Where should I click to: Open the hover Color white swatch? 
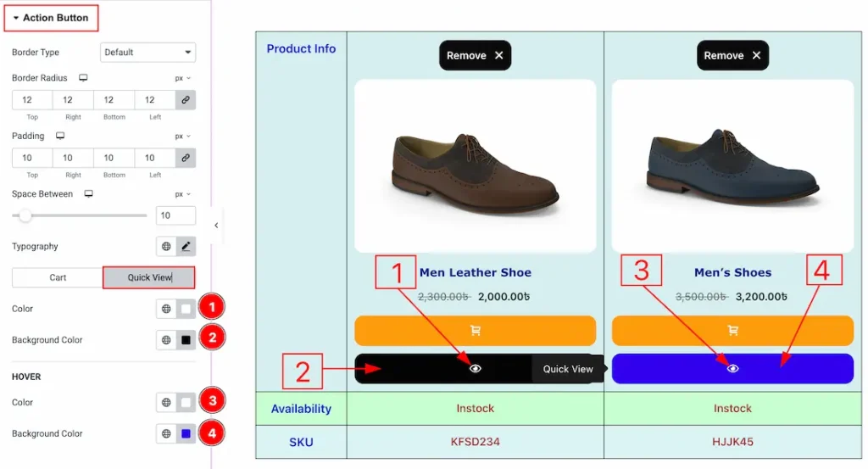[186, 403]
